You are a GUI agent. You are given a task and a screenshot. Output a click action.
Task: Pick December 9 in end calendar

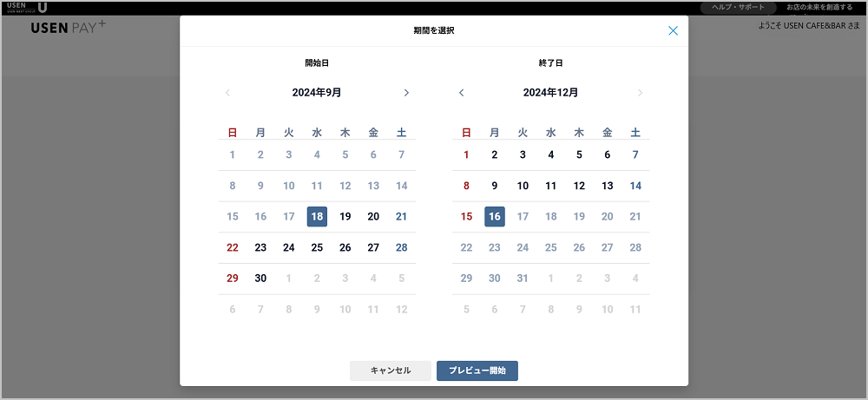tap(495, 186)
